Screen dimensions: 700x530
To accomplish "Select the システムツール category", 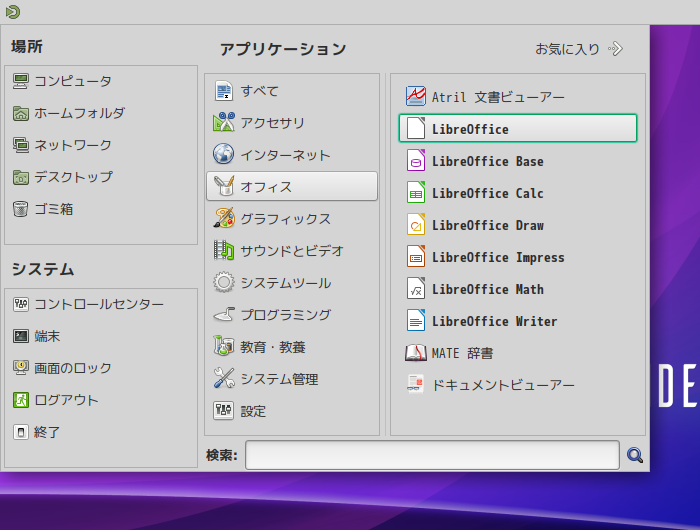I will tap(292, 283).
